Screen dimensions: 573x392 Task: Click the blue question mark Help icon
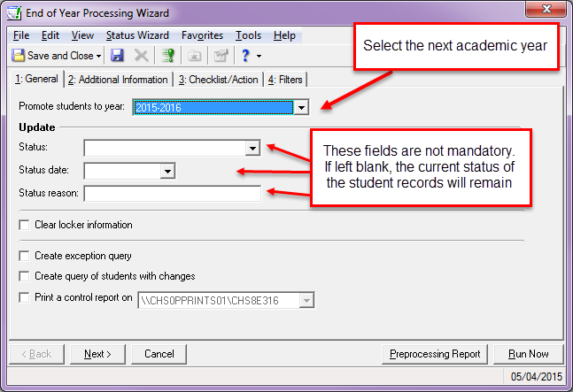pos(245,56)
